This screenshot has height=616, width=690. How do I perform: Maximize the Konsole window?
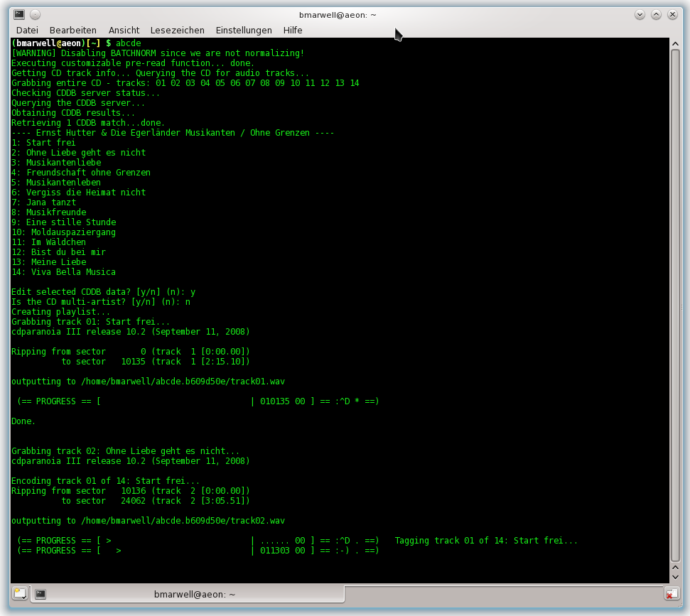(656, 15)
